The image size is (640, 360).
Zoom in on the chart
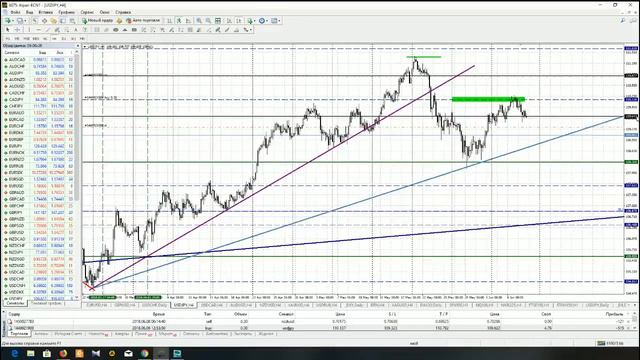point(199,20)
